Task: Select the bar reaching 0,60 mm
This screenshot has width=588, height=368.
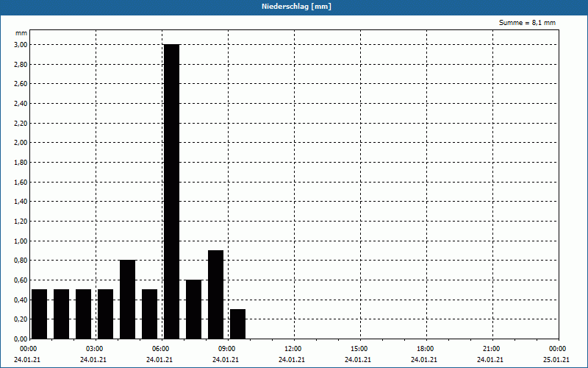Action: [x=193, y=309]
